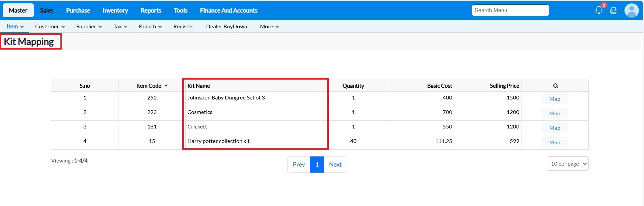This screenshot has width=644, height=206.
Task: Open the user profile avatar
Action: (631, 10)
